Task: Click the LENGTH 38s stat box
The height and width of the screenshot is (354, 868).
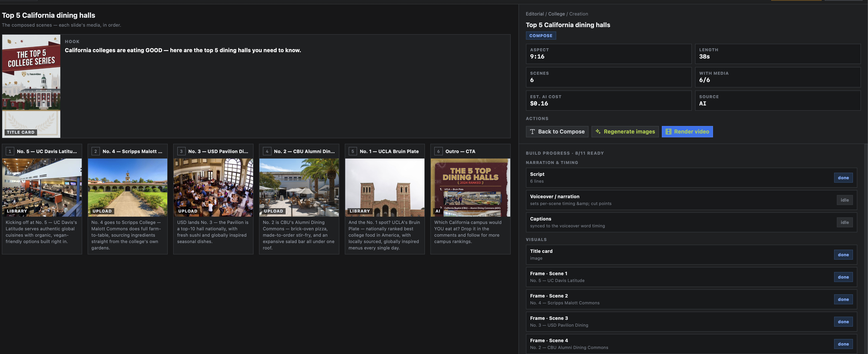Action: [x=778, y=54]
